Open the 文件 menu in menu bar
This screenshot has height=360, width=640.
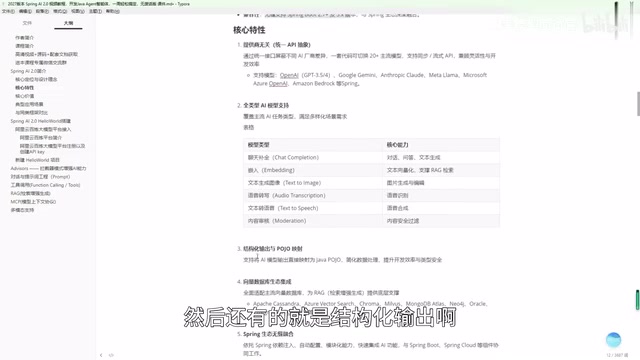[8, 11]
